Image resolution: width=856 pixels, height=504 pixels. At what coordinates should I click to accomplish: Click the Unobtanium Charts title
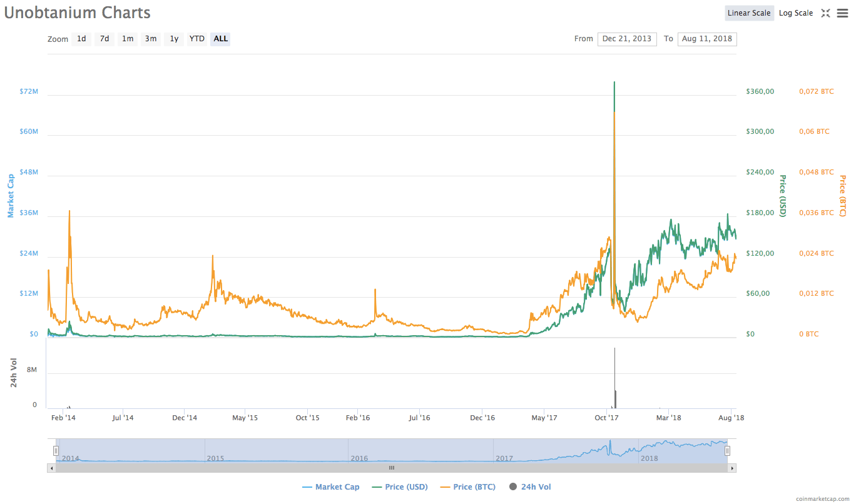(78, 13)
